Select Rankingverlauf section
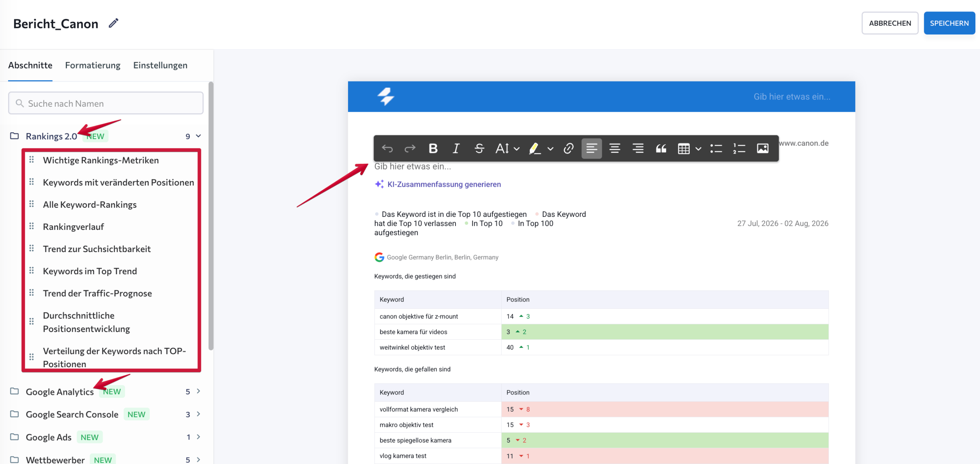This screenshot has width=980, height=464. 73,226
